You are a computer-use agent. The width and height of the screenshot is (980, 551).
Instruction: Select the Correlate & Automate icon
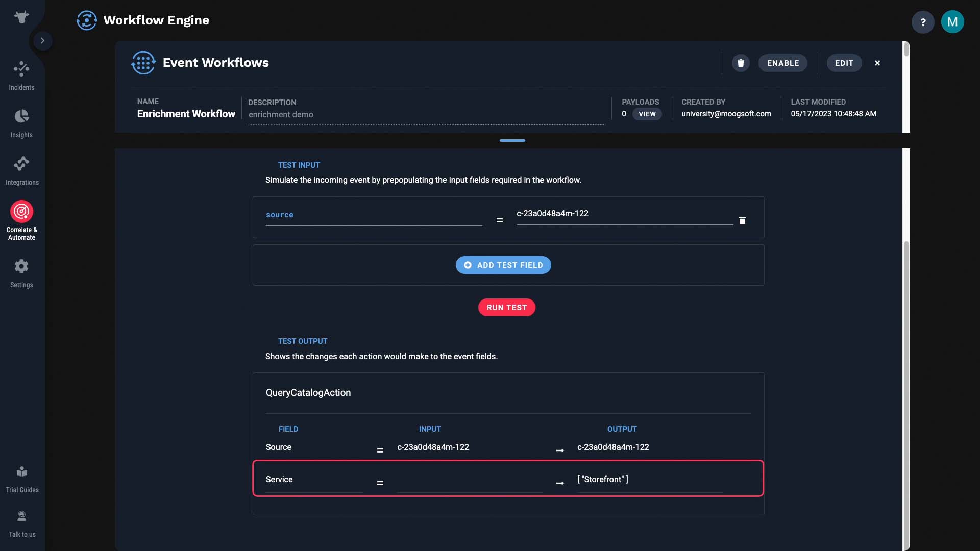click(21, 211)
